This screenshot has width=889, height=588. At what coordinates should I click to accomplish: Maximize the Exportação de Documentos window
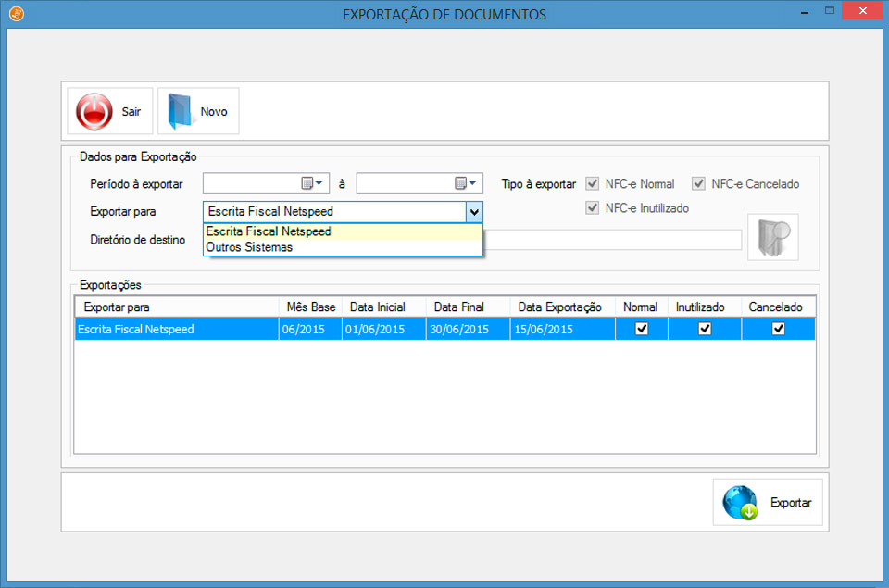[x=830, y=11]
